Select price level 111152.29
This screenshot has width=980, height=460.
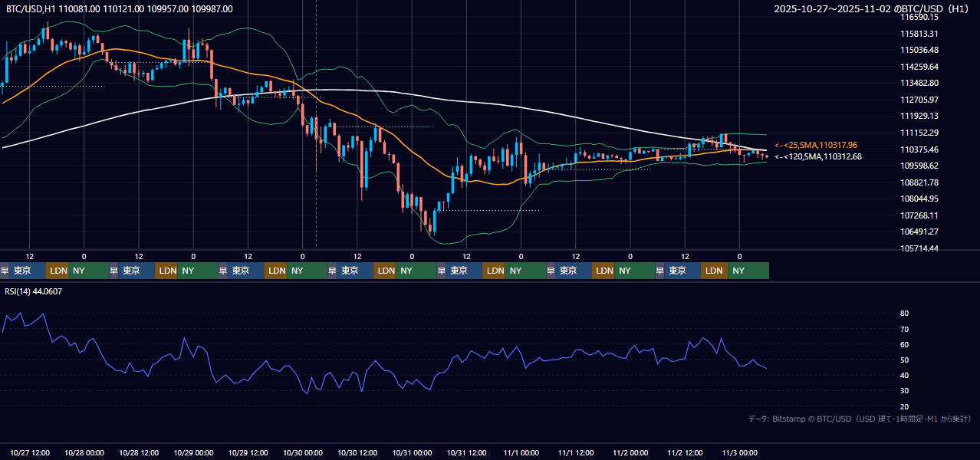[x=919, y=133]
